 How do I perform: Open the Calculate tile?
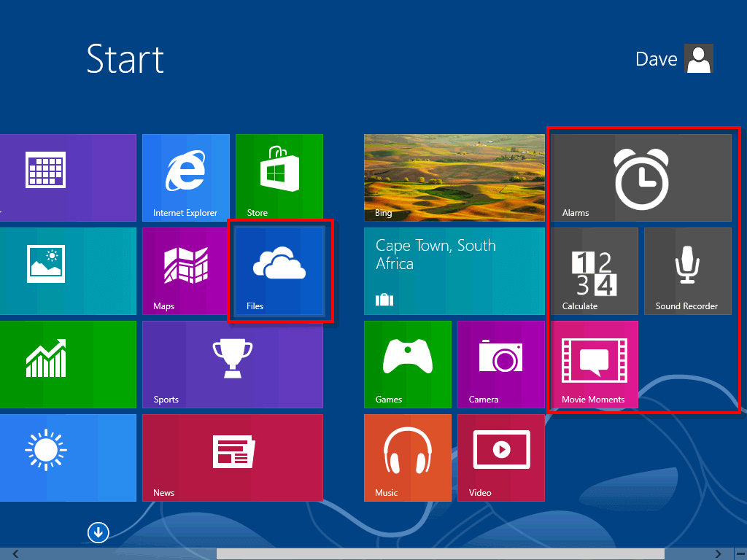point(595,271)
